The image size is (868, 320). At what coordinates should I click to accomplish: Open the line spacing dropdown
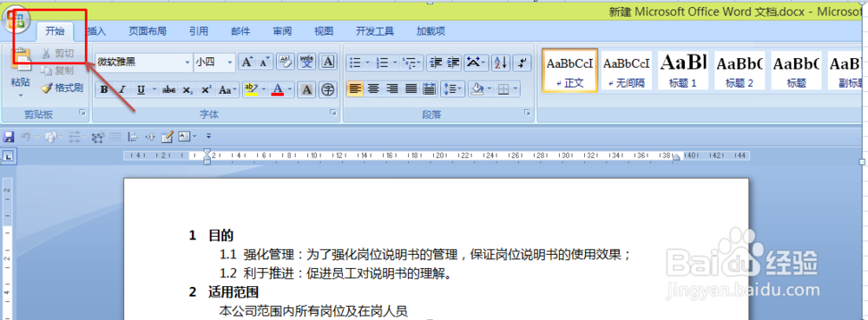click(x=452, y=88)
